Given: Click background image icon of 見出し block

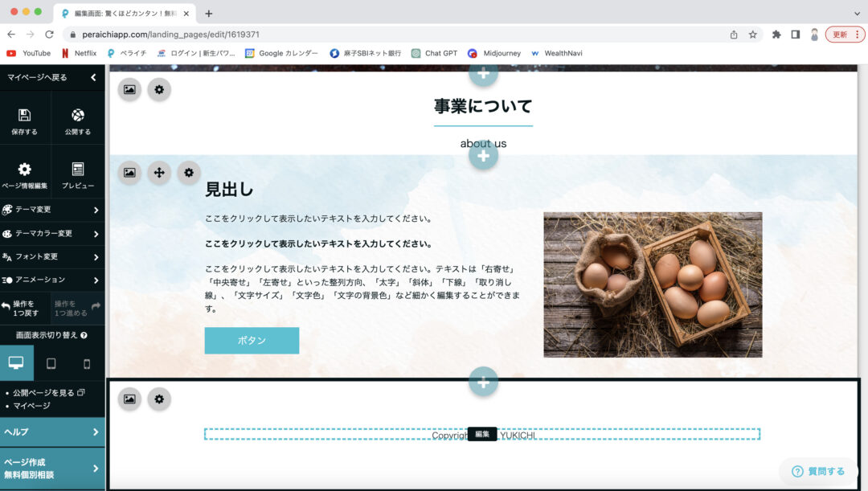Looking at the screenshot, I should tap(129, 172).
